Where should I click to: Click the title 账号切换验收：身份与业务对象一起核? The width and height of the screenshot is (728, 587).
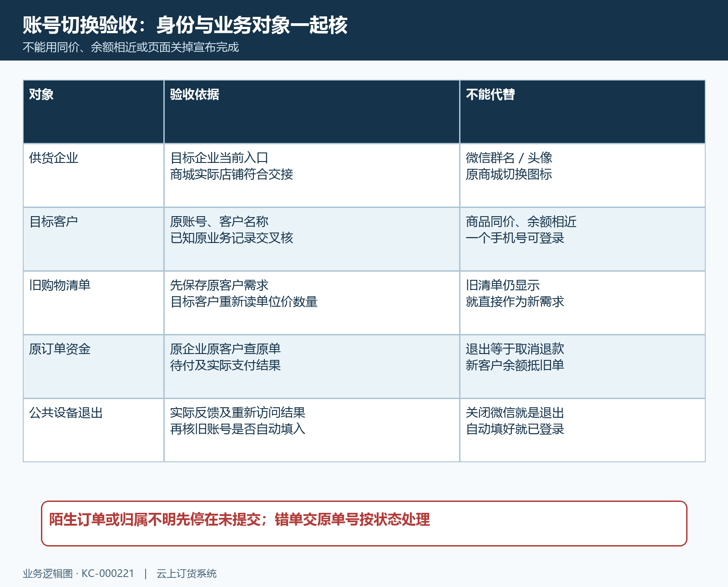tap(185, 25)
